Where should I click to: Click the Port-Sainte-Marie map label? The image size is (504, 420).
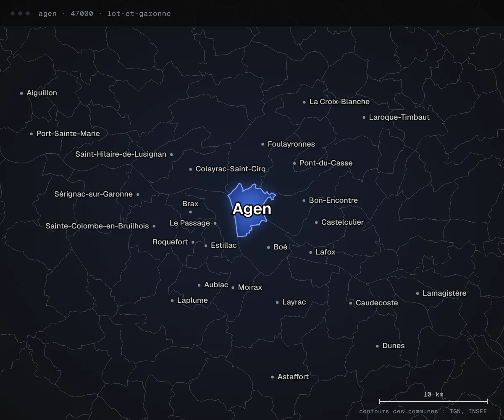tap(68, 134)
